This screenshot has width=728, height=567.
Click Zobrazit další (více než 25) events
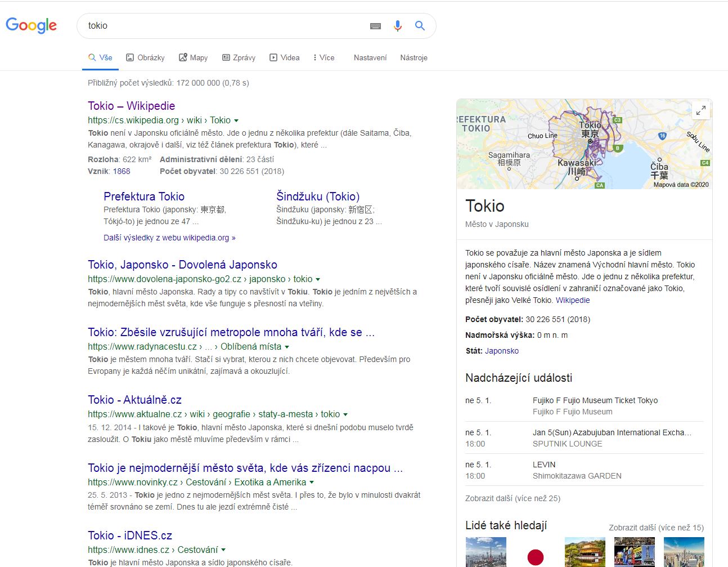pos(513,498)
